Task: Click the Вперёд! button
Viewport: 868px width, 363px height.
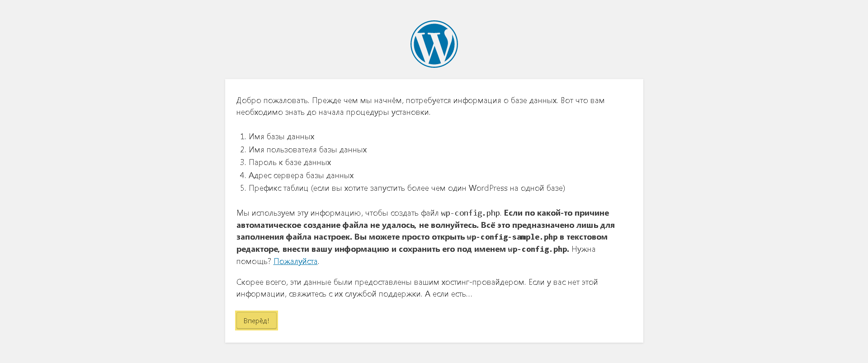Action: 256,321
